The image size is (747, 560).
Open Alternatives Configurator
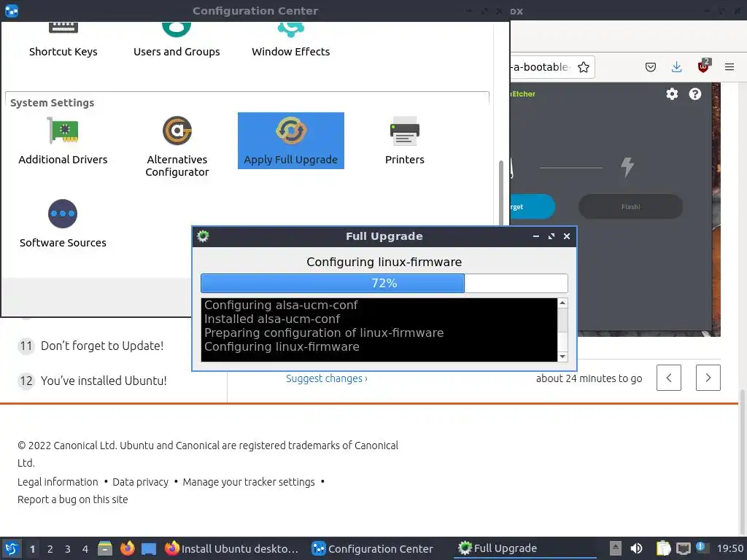(x=177, y=147)
